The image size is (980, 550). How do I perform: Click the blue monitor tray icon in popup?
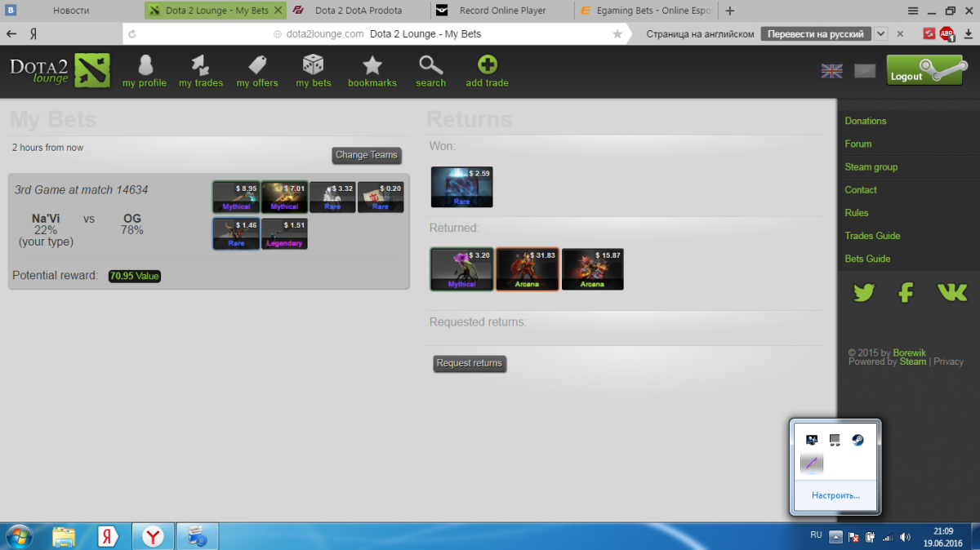pyautogui.click(x=812, y=440)
